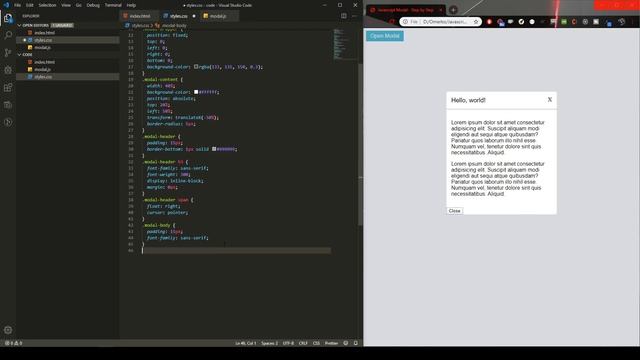This screenshot has height=360, width=640.
Task: Open the Debug menu
Action: [93, 5]
